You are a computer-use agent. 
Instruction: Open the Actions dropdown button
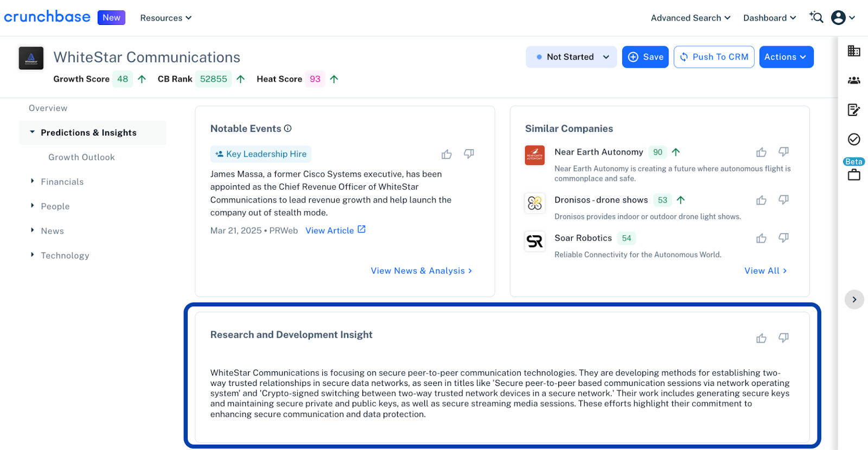(x=786, y=57)
